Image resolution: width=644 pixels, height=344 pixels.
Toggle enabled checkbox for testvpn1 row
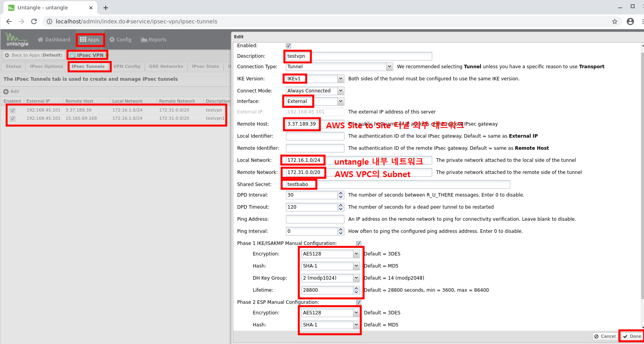12,119
